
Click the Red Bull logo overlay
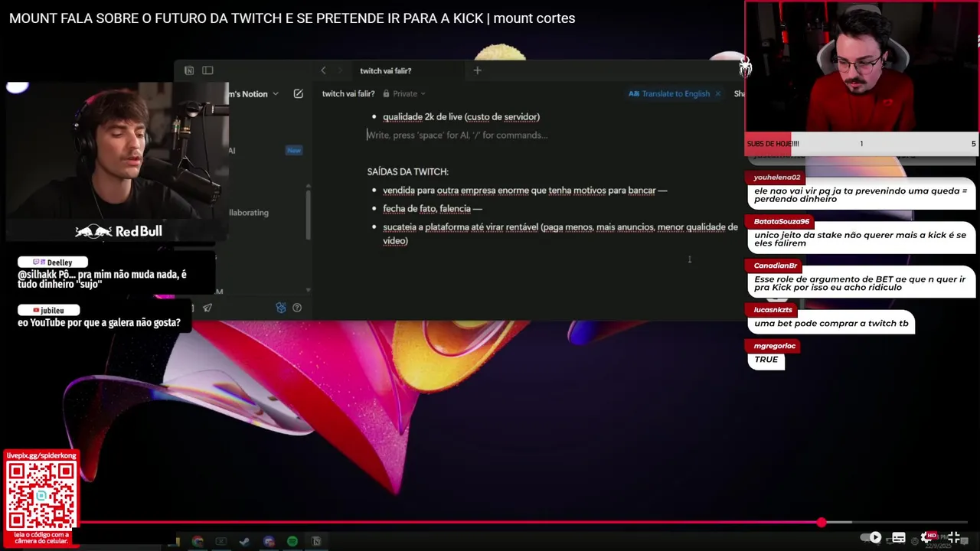click(x=118, y=231)
